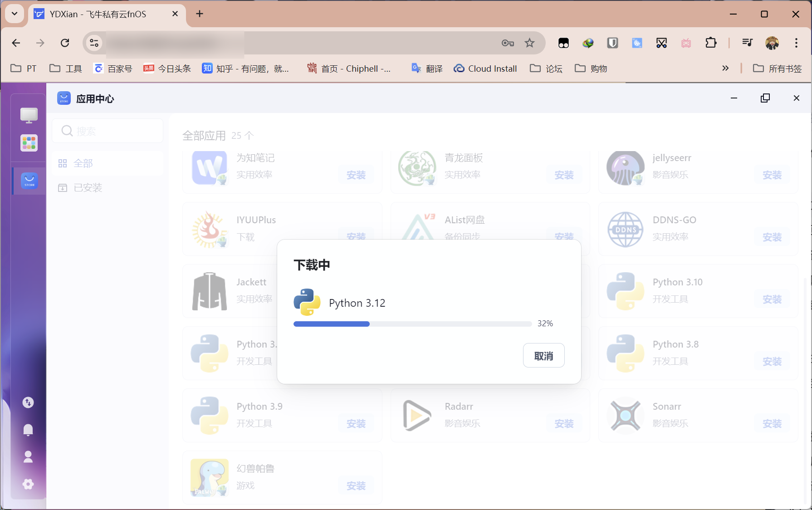Open the 翻译 bookmark
The height and width of the screenshot is (510, 812).
coord(427,69)
